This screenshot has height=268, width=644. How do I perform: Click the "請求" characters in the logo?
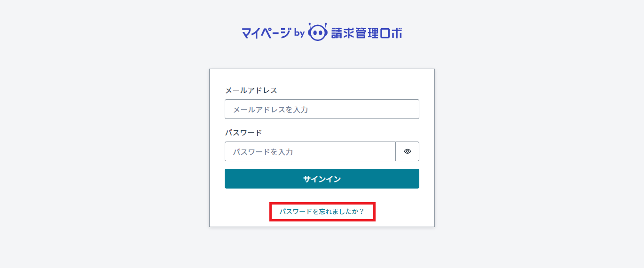click(343, 33)
